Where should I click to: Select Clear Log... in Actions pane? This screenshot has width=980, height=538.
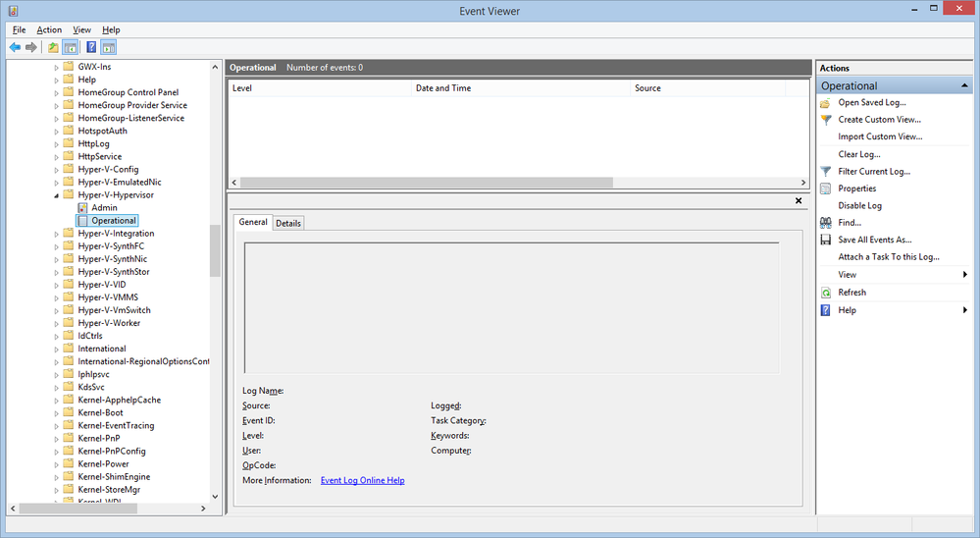(858, 154)
